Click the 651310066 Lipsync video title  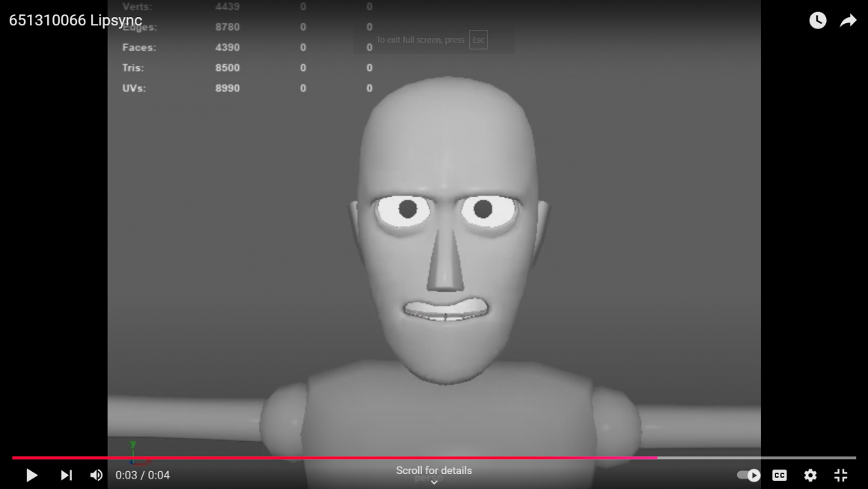76,21
